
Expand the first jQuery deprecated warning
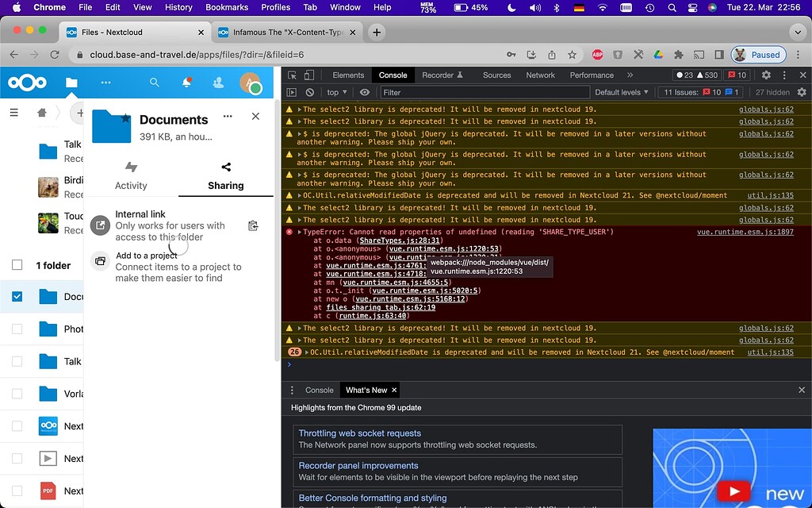coord(299,133)
